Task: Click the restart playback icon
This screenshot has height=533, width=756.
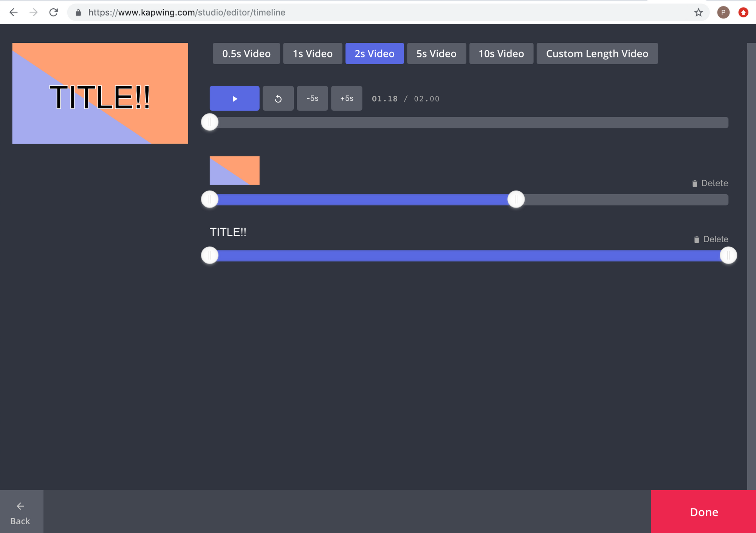Action: [278, 99]
